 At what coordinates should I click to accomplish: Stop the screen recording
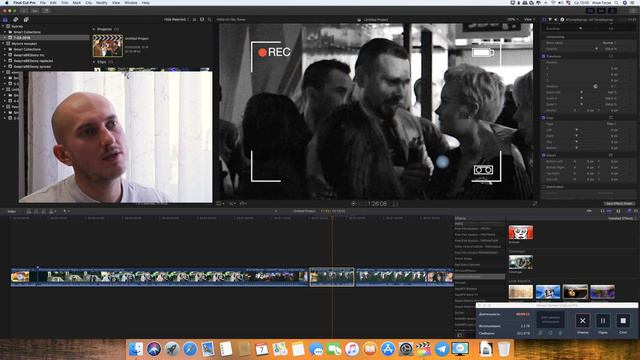tap(623, 320)
